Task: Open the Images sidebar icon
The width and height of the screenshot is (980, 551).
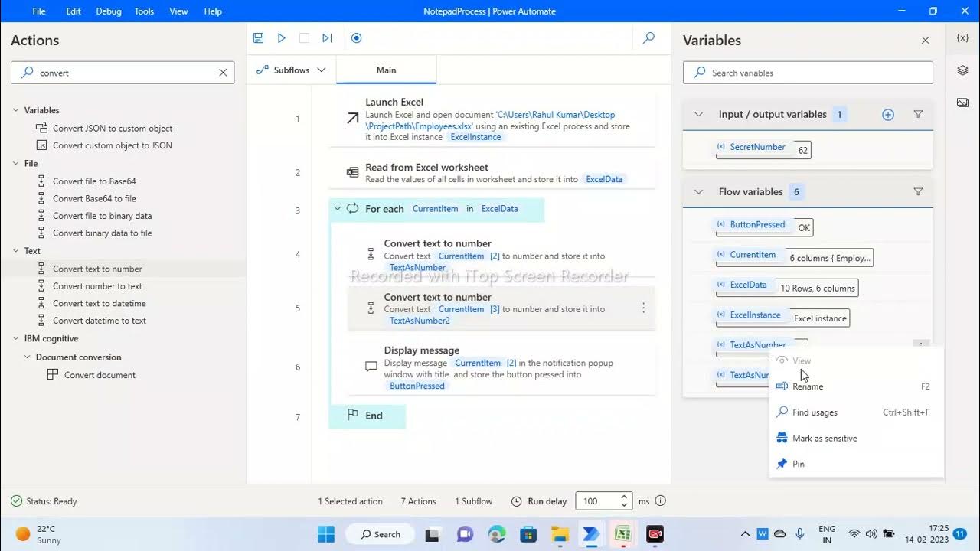Action: click(x=962, y=103)
